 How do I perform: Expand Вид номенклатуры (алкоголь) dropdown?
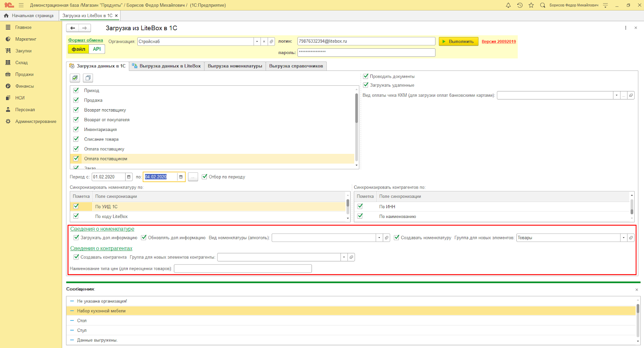pyautogui.click(x=379, y=238)
